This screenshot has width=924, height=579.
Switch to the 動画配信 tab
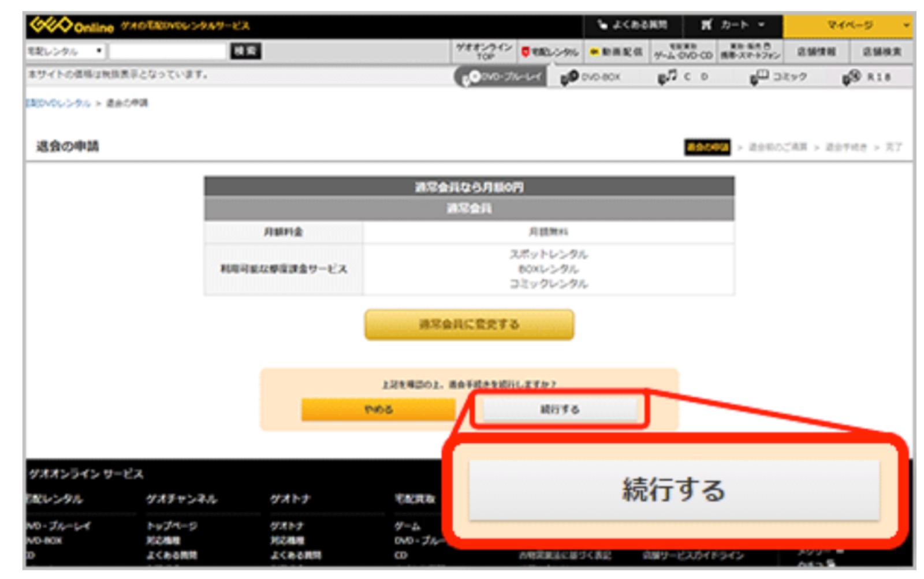616,52
